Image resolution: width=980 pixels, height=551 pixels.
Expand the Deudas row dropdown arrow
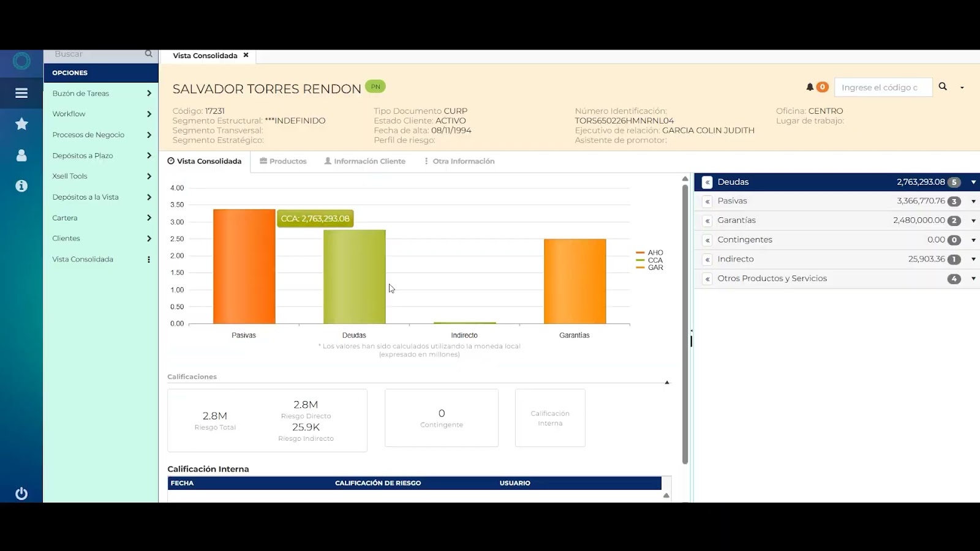pyautogui.click(x=973, y=182)
